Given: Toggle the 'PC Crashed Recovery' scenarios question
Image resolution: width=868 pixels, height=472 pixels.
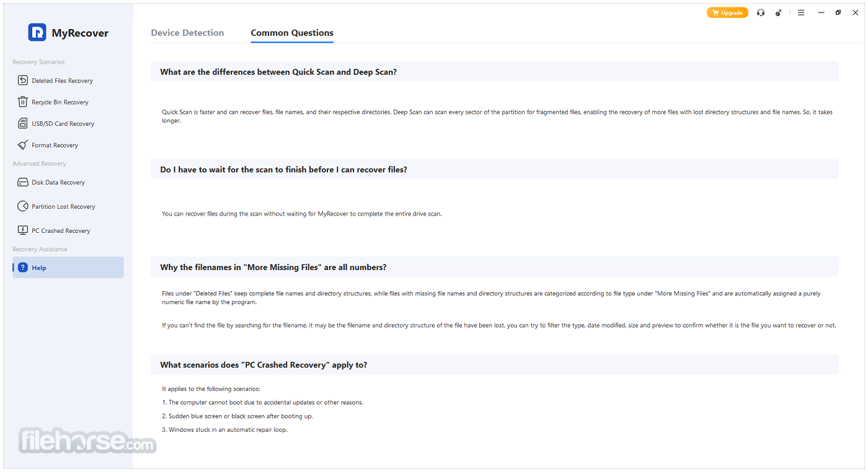Looking at the screenshot, I should tap(494, 365).
